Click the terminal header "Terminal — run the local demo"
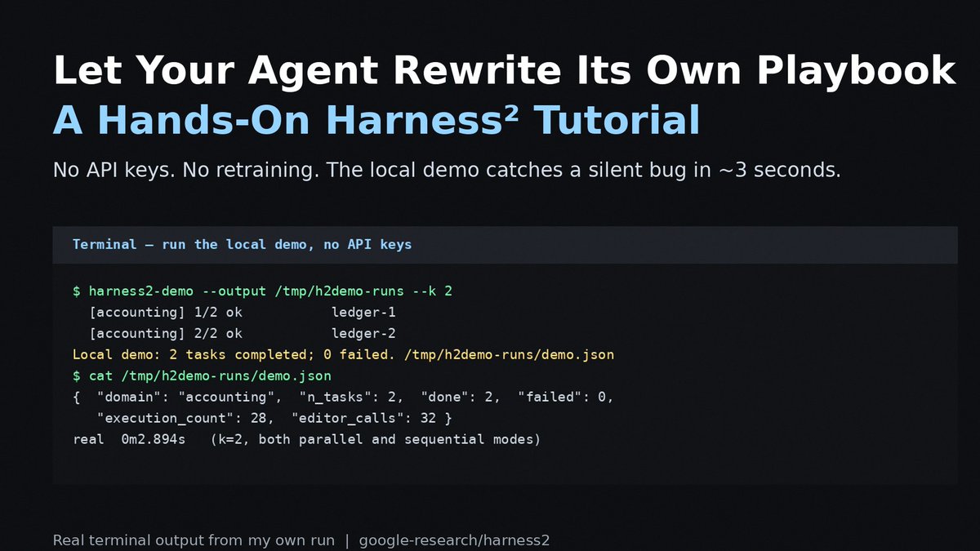 [x=243, y=245]
